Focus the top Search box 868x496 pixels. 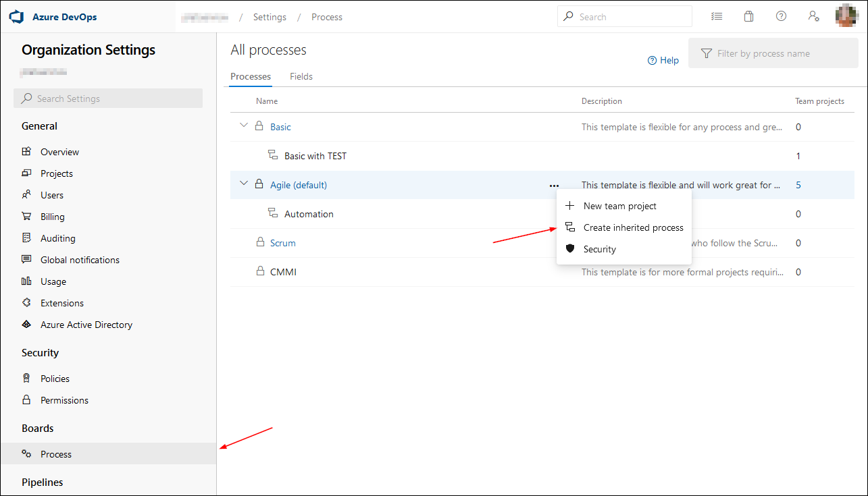[625, 17]
